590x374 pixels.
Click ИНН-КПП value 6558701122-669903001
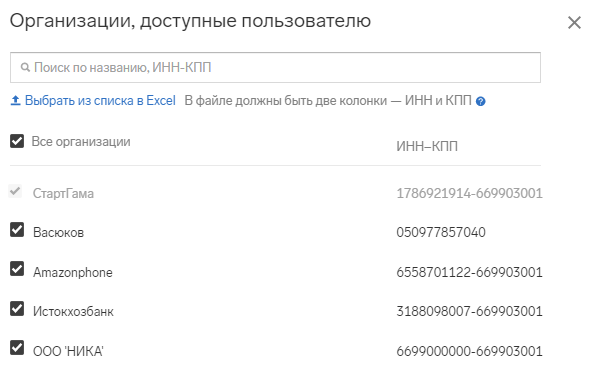(469, 272)
